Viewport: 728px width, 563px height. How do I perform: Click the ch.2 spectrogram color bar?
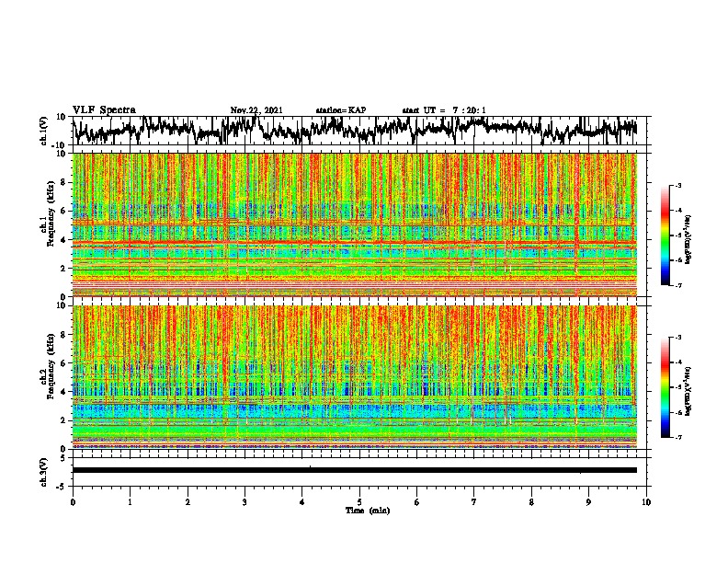coord(665,387)
